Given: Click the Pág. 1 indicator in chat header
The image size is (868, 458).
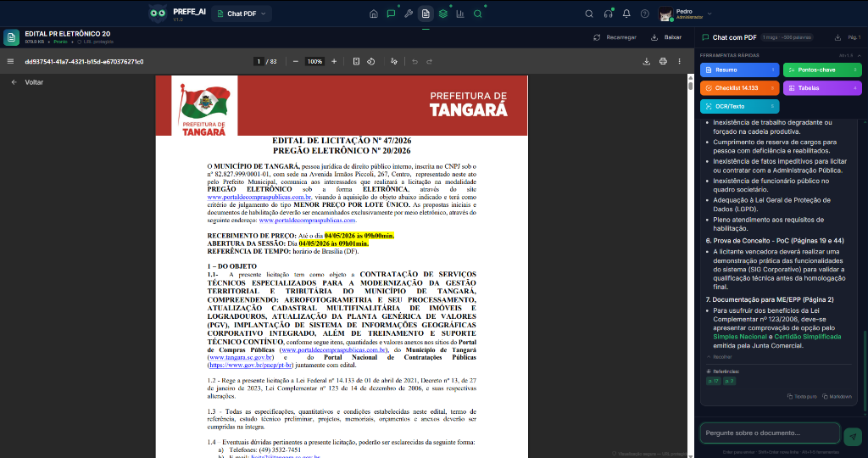Looking at the screenshot, I should (x=854, y=37).
